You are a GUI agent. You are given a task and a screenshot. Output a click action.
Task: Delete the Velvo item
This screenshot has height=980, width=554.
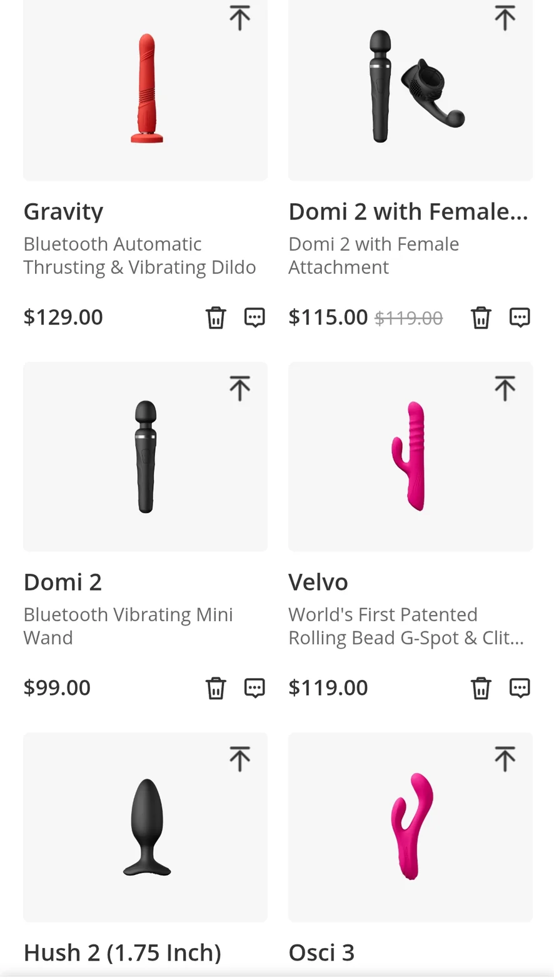pyautogui.click(x=481, y=688)
